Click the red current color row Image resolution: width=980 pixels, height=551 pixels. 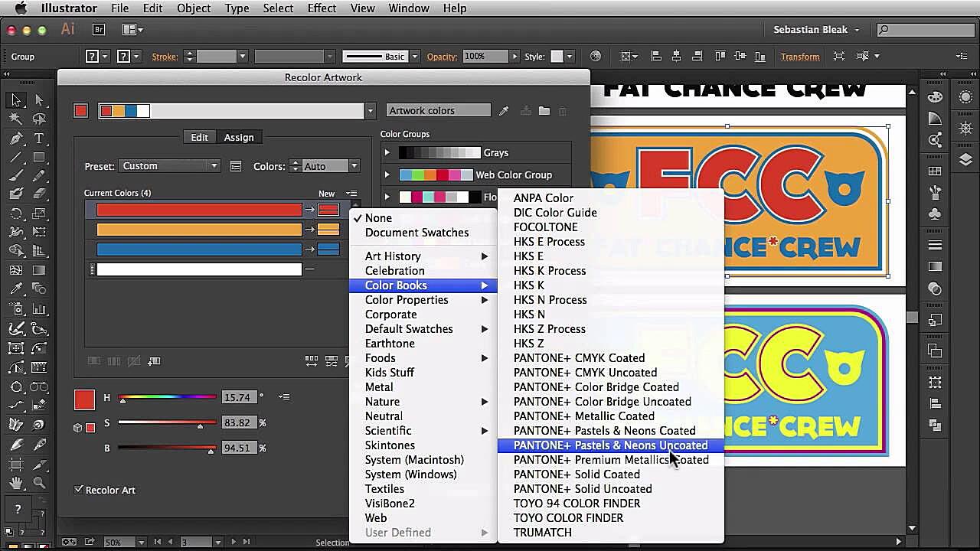(199, 210)
